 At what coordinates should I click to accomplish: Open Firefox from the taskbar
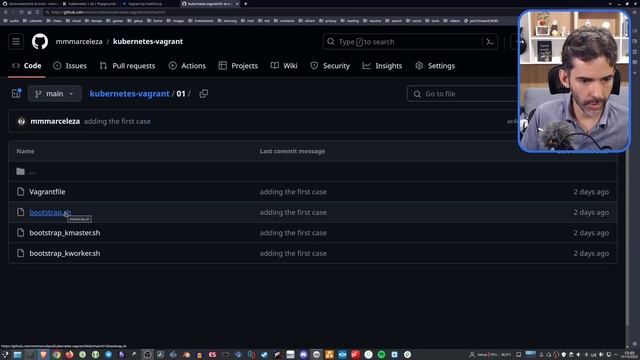tap(69, 355)
